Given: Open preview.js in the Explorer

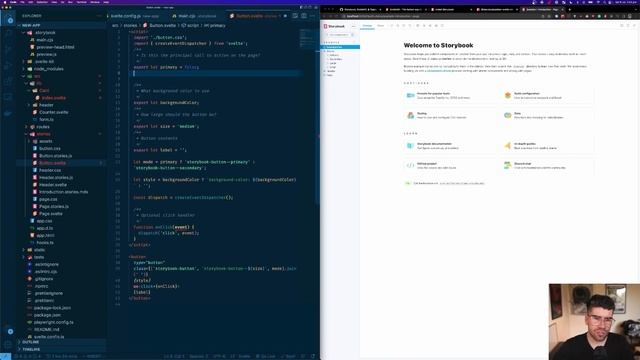Looking at the screenshot, I should pos(46,54).
